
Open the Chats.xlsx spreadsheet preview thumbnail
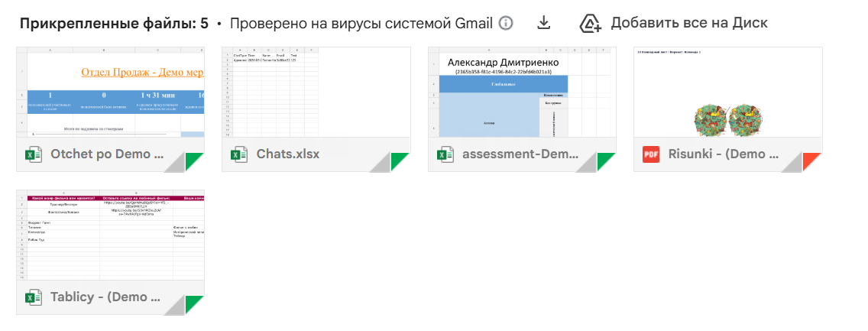click(316, 92)
